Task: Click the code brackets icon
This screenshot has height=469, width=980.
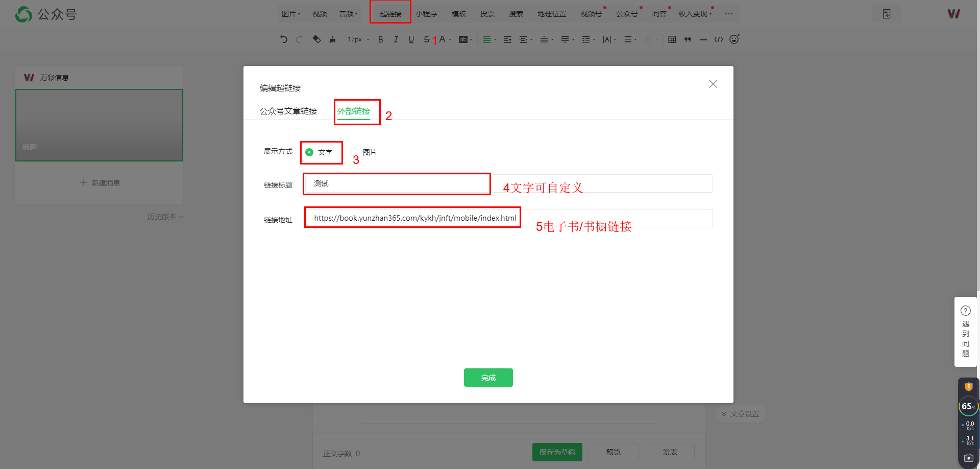Action: point(719,39)
